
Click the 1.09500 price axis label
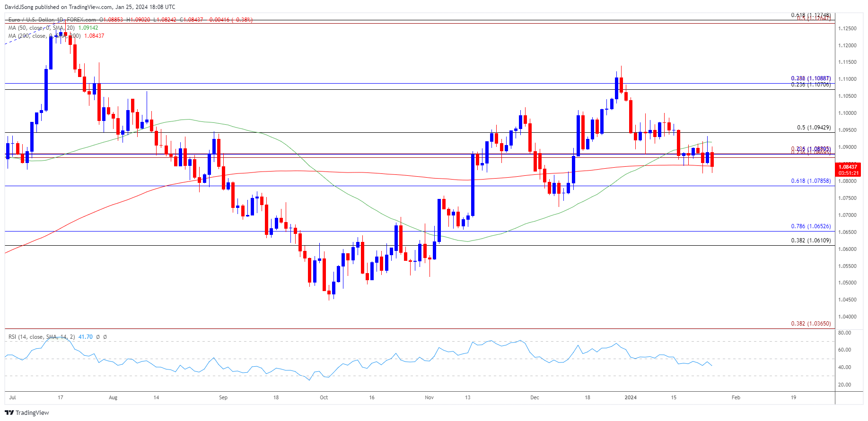(847, 130)
